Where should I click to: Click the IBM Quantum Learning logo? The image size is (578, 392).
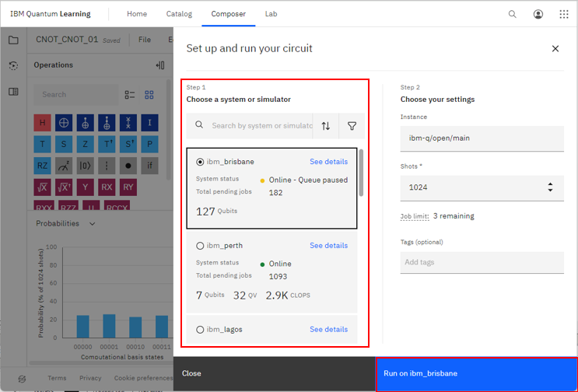click(x=51, y=14)
